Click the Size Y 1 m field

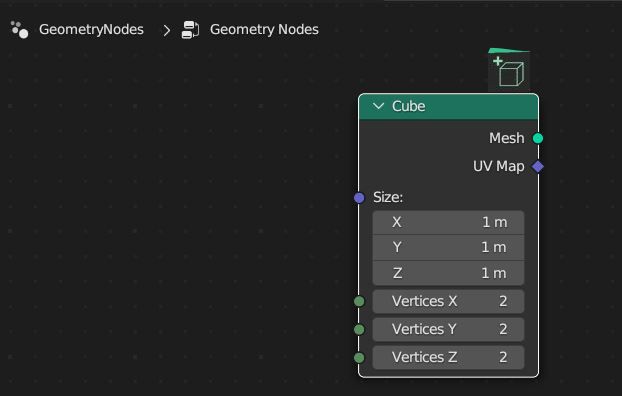pos(448,248)
